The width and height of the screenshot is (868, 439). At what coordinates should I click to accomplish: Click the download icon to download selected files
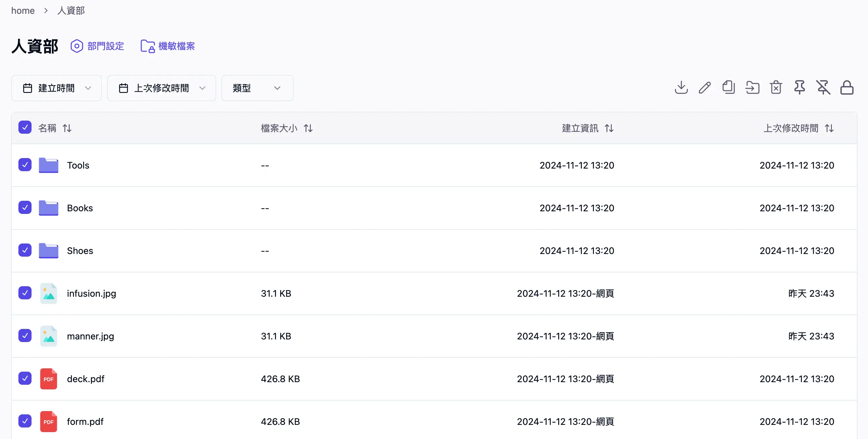click(x=681, y=87)
